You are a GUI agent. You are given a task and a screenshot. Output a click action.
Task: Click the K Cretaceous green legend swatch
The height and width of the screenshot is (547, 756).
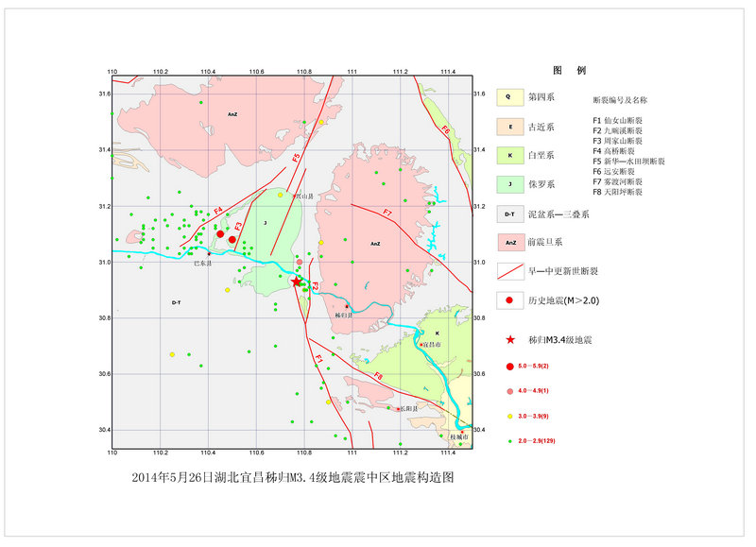coord(510,155)
